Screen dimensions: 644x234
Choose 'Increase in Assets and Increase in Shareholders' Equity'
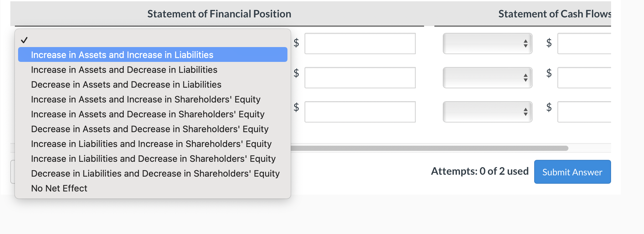pyautogui.click(x=146, y=99)
